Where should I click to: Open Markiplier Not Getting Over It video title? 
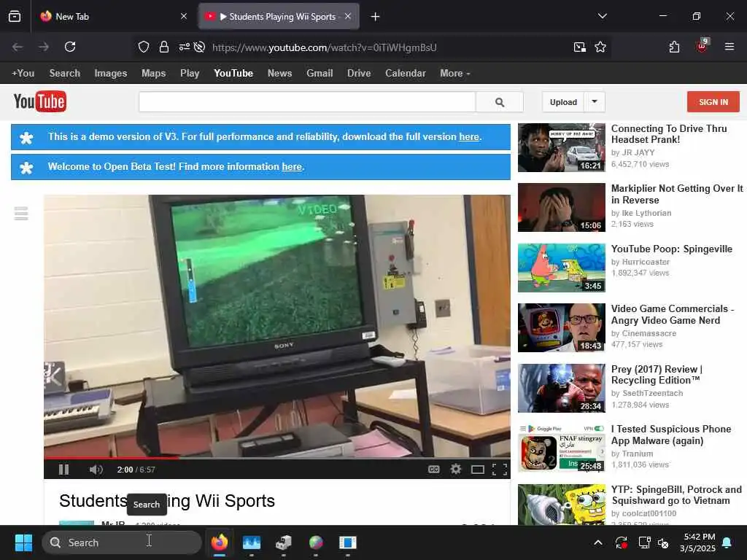point(677,194)
